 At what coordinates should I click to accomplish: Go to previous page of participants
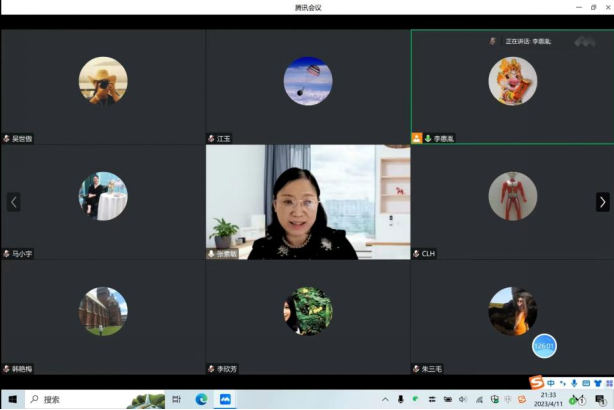coord(13,202)
